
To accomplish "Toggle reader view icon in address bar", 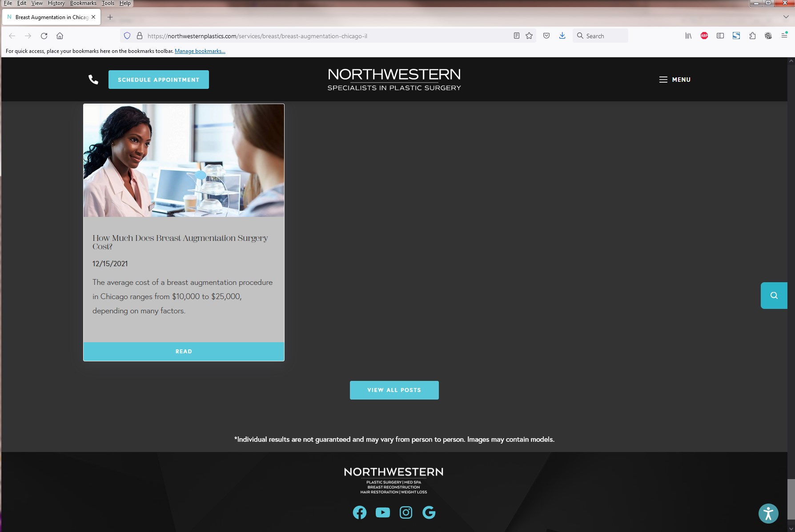I will click(x=516, y=36).
